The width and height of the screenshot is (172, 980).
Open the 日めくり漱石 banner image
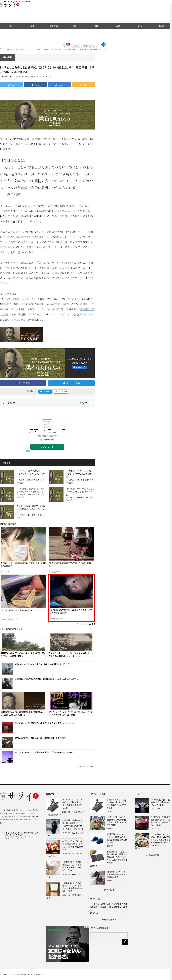[x=21, y=334]
